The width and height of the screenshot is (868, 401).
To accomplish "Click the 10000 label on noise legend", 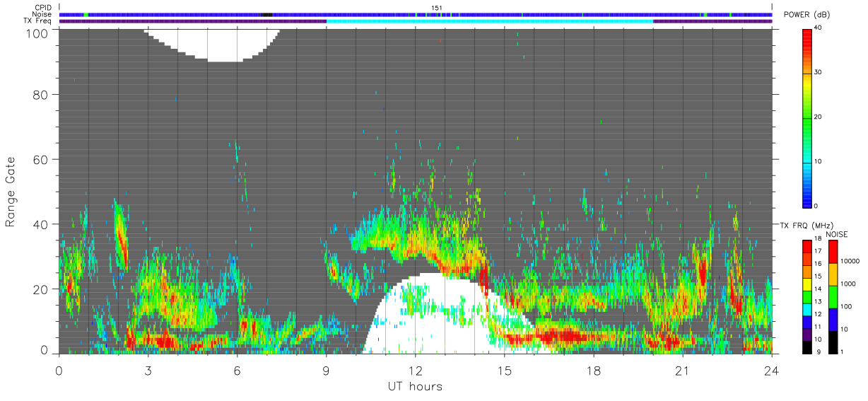I will click(850, 262).
